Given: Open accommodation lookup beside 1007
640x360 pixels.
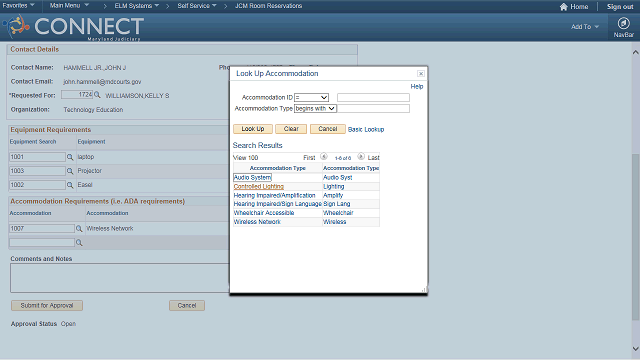Looking at the screenshot, I should [x=79, y=229].
